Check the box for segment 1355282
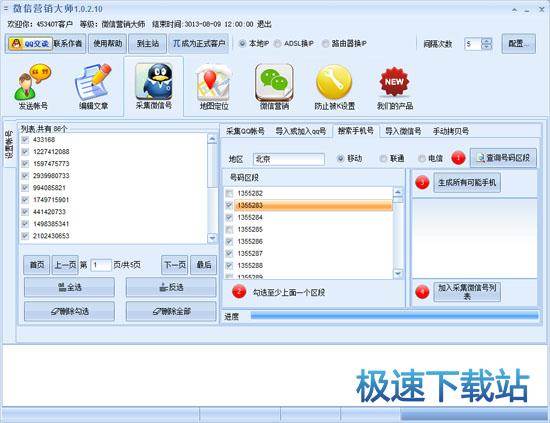Image resolution: width=550 pixels, height=423 pixels. [x=229, y=193]
